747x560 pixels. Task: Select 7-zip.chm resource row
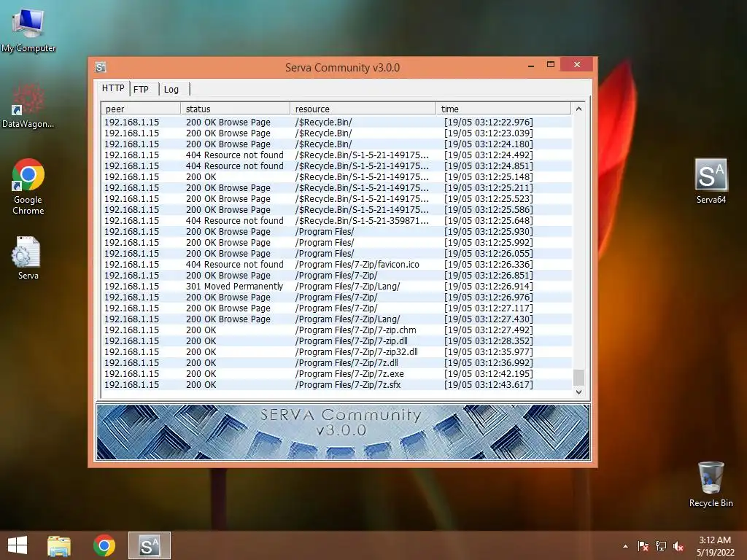(x=337, y=330)
